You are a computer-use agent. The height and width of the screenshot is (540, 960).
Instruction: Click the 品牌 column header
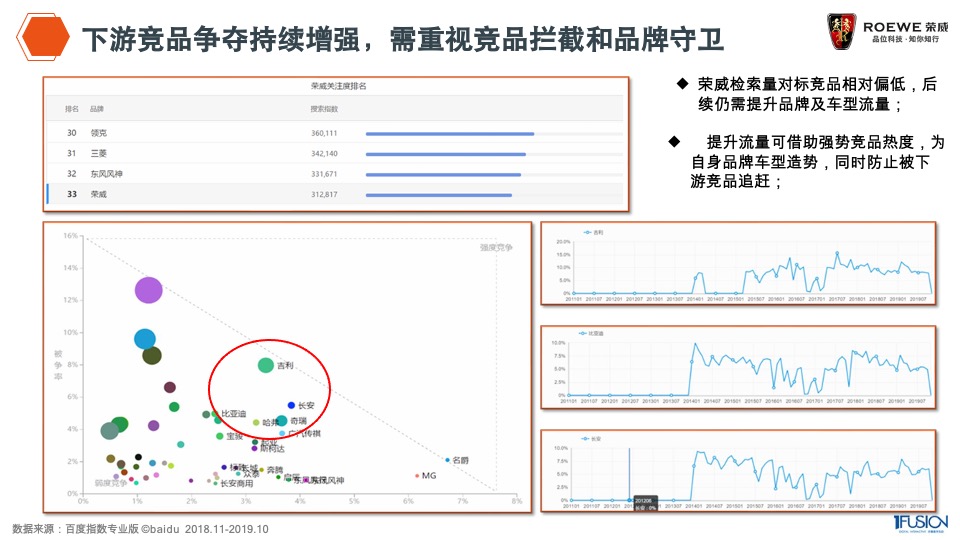97,109
